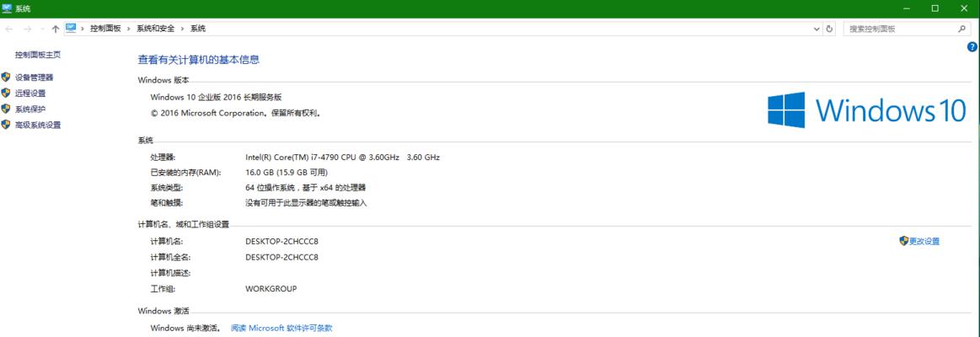Select computer name DESKTOP-2CHCCC8 next to 计算机名

[x=282, y=241]
